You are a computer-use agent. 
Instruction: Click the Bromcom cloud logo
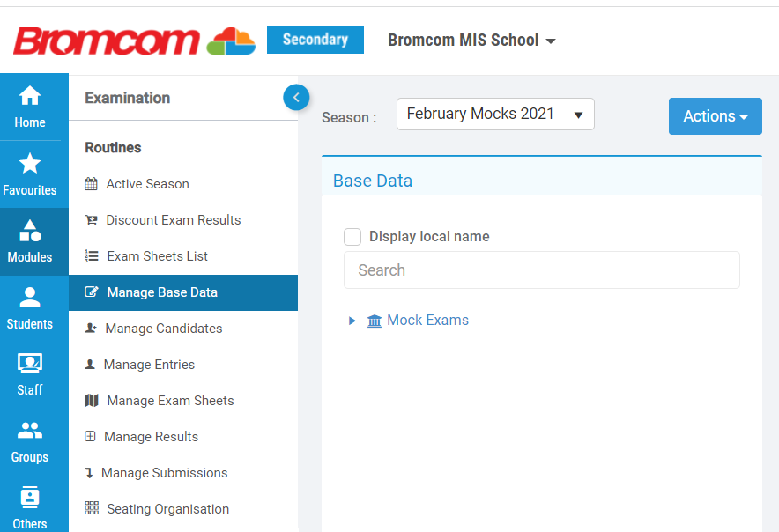coord(231,41)
